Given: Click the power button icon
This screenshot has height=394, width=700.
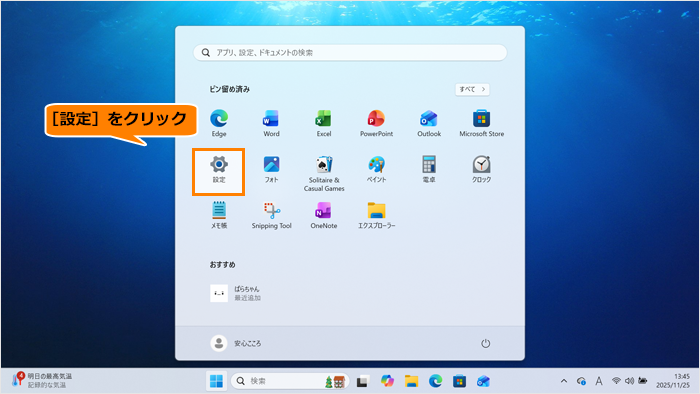Looking at the screenshot, I should (485, 343).
